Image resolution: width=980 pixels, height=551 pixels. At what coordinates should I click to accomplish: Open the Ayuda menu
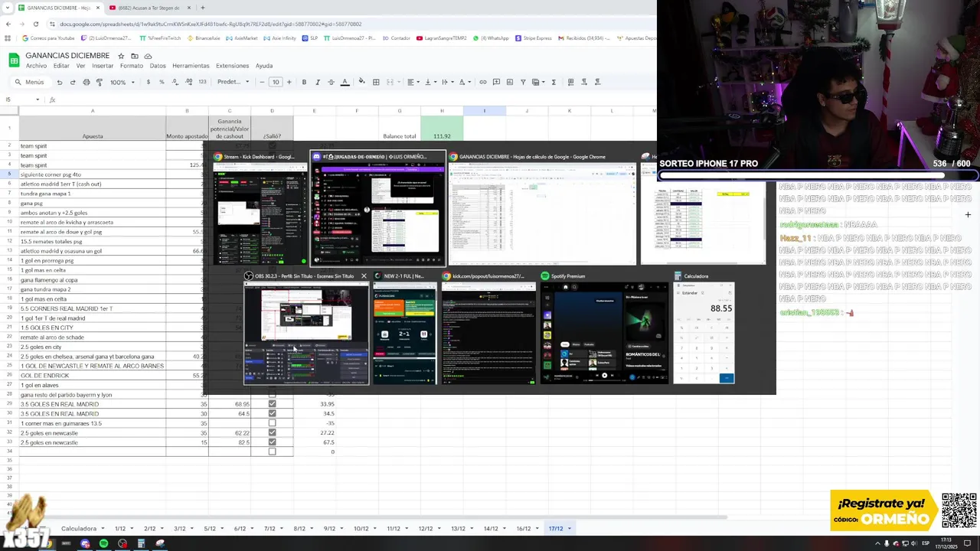[264, 66]
